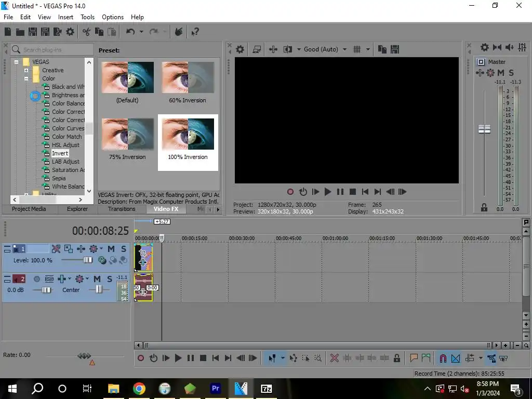This screenshot has height=399, width=532.
Task: Collapse the VEGAS root folder
Action: click(x=16, y=62)
